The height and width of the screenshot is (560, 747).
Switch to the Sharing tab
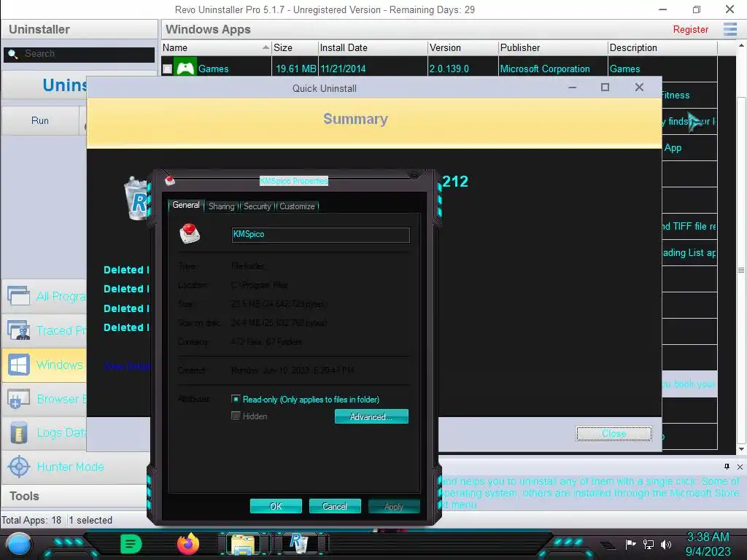tap(222, 206)
